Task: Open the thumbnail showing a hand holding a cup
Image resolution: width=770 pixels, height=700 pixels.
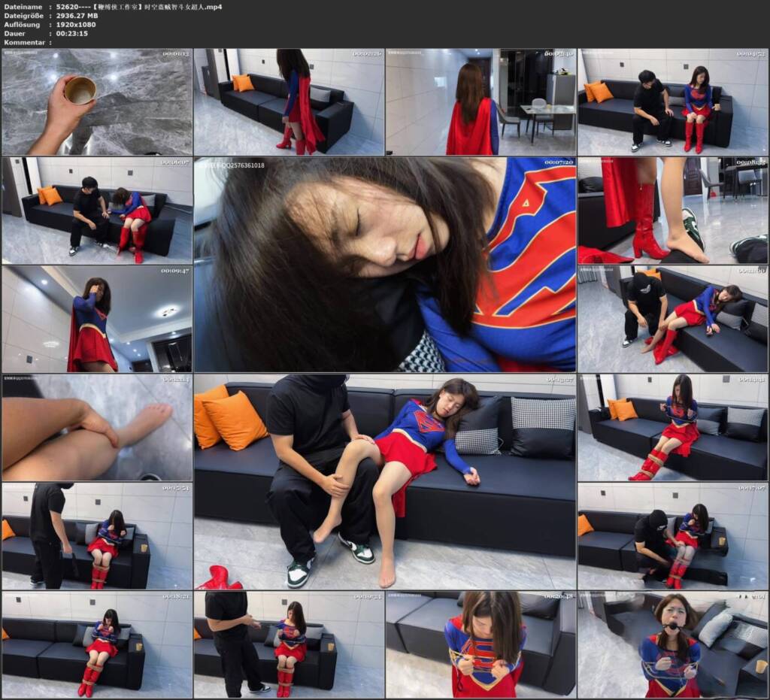Action: pos(97,102)
